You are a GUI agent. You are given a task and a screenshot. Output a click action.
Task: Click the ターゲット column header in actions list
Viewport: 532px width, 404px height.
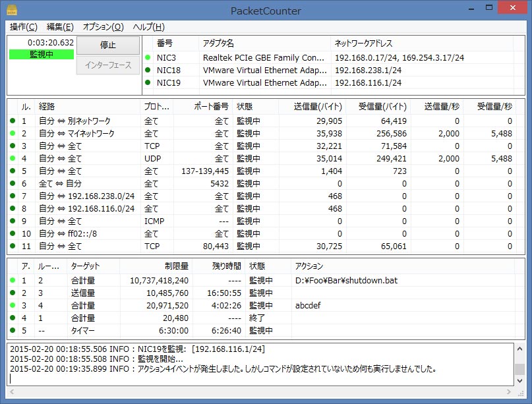pyautogui.click(x=94, y=266)
